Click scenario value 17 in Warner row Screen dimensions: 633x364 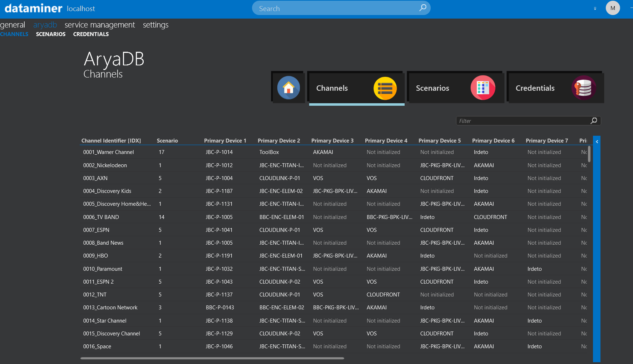tap(162, 152)
